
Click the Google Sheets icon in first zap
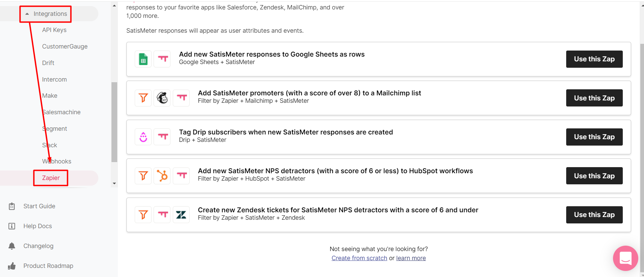[143, 59]
